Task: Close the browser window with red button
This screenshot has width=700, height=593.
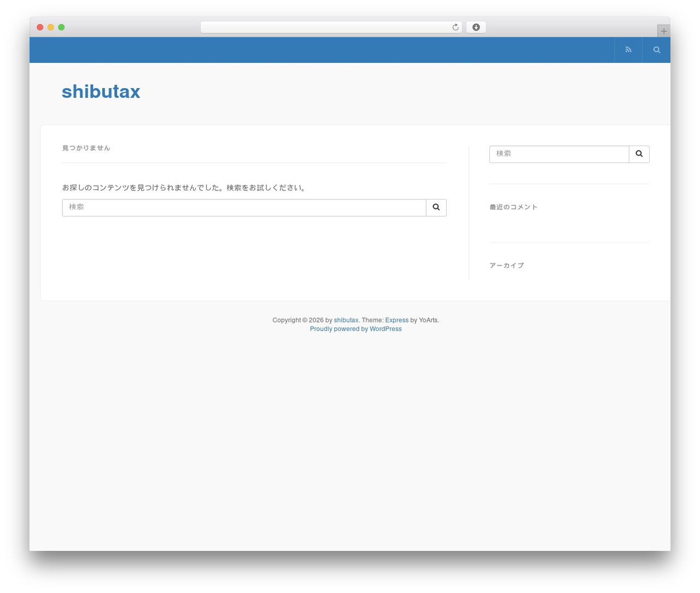Action: click(x=40, y=27)
